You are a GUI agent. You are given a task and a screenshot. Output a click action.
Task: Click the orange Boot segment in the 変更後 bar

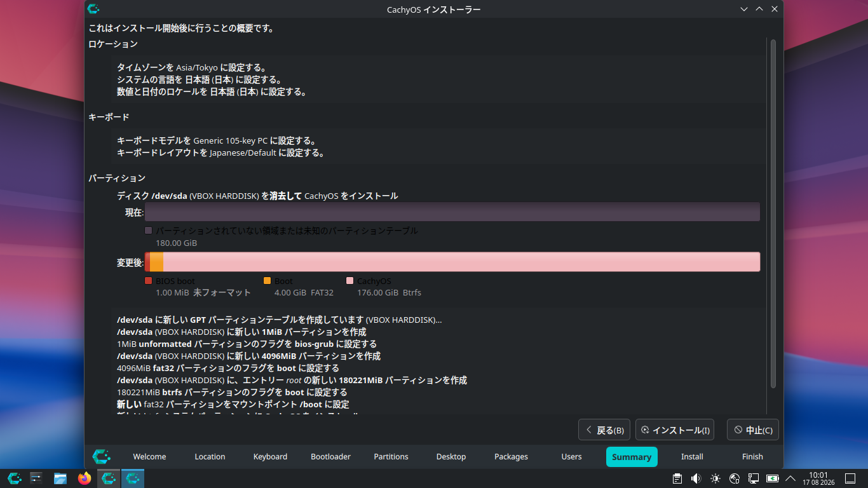pos(156,262)
